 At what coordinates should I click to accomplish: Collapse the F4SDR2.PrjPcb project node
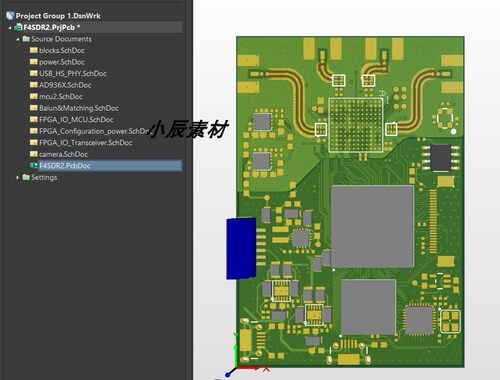(10, 27)
